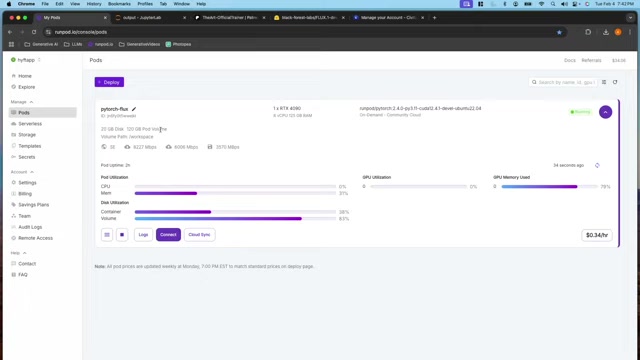Open Billing in sidebar
This screenshot has height=360, width=640.
tap(25, 194)
